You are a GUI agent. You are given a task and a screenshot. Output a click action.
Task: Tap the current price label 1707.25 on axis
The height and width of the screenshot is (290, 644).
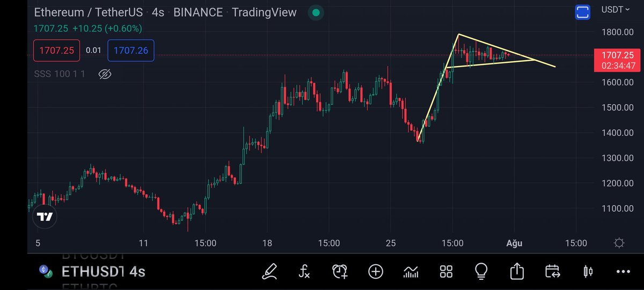click(617, 55)
